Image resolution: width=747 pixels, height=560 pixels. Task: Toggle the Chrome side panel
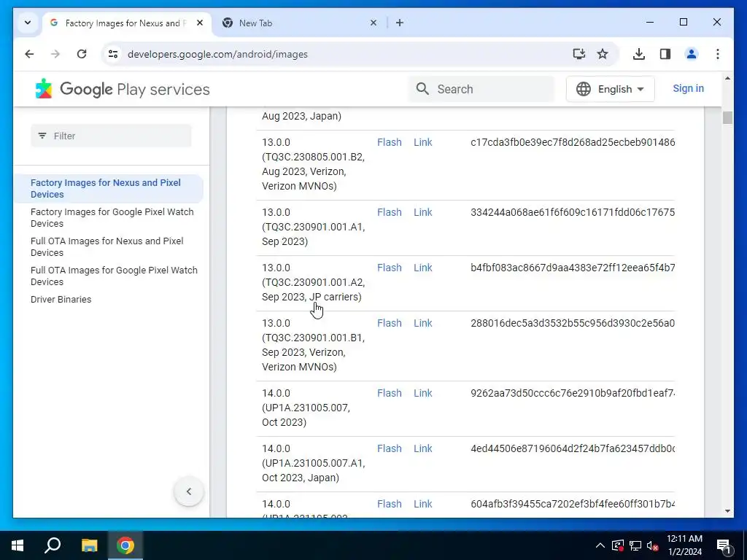pos(665,54)
